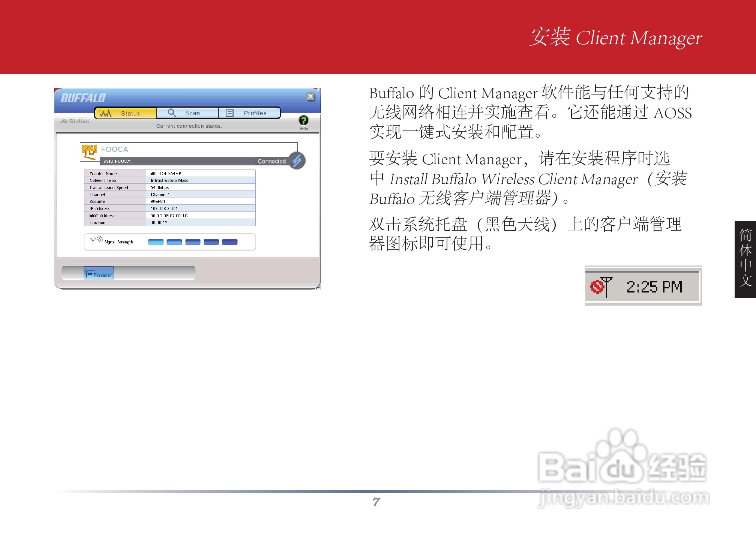Click the Adapter Name value WLI-CB-G54HP
756x540 pixels.
[166, 174]
